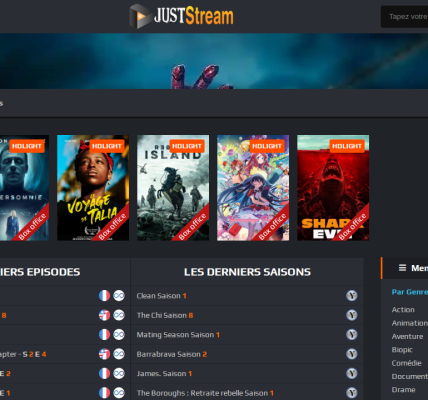This screenshot has height=400, width=428.
Task: Click HDLIGHT badge on Shark poster
Action: coord(347,146)
